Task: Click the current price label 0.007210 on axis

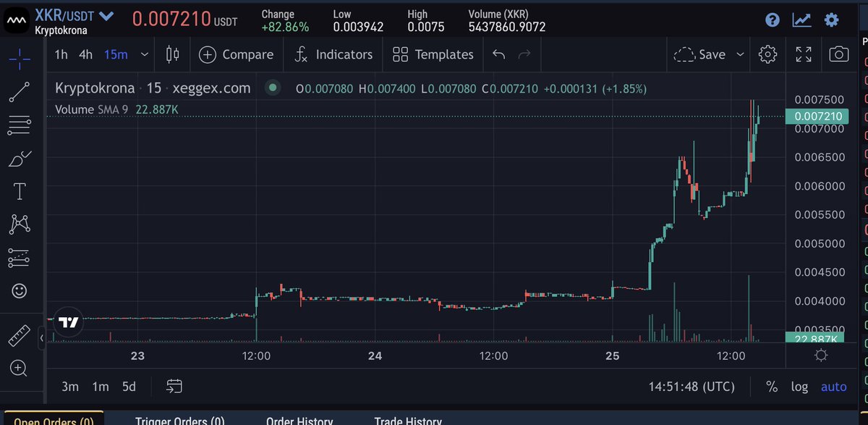Action: point(817,116)
